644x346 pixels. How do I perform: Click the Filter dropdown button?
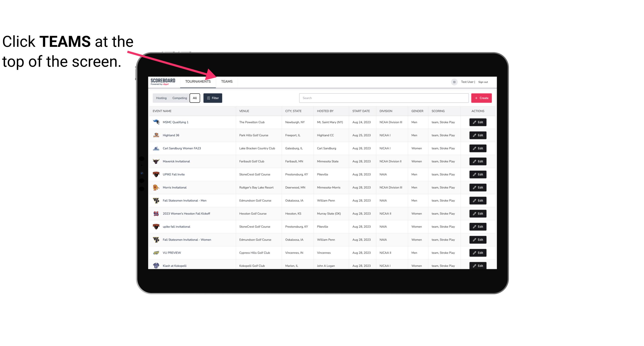click(x=212, y=98)
